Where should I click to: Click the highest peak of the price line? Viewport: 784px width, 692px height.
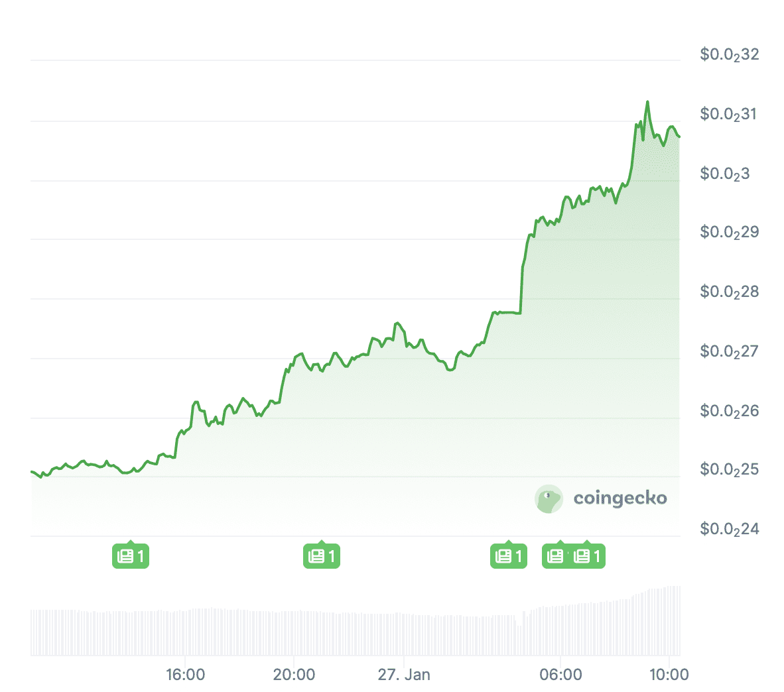[x=647, y=102]
